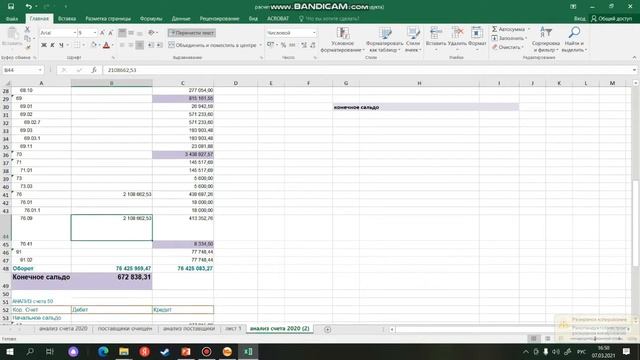Open the font size dropdown
Screen dimensions: 640x360
pyautogui.click(x=95, y=33)
